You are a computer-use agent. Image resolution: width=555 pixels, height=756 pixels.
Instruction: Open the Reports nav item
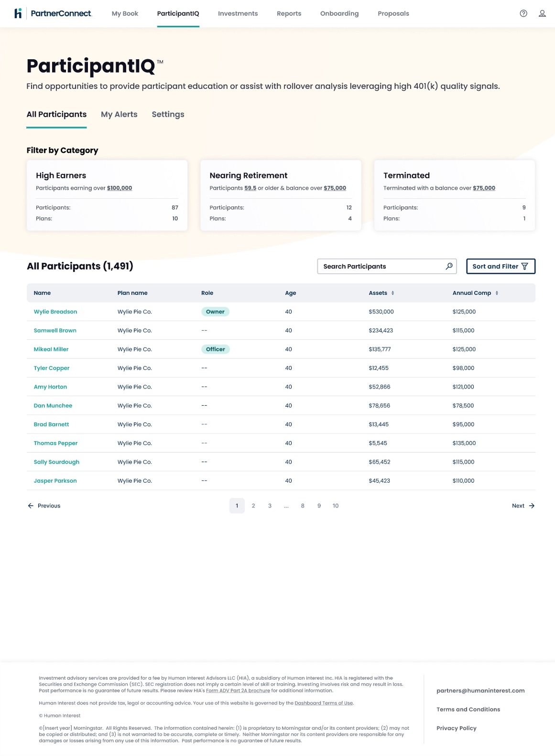tap(289, 13)
